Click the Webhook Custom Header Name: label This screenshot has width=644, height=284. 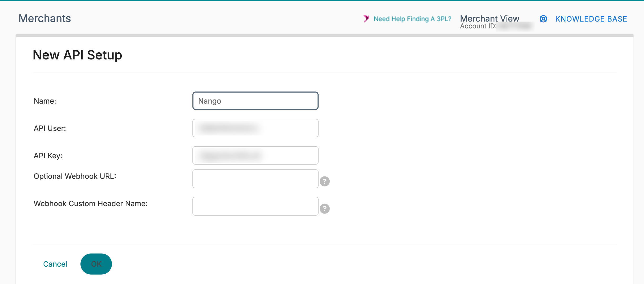91,204
